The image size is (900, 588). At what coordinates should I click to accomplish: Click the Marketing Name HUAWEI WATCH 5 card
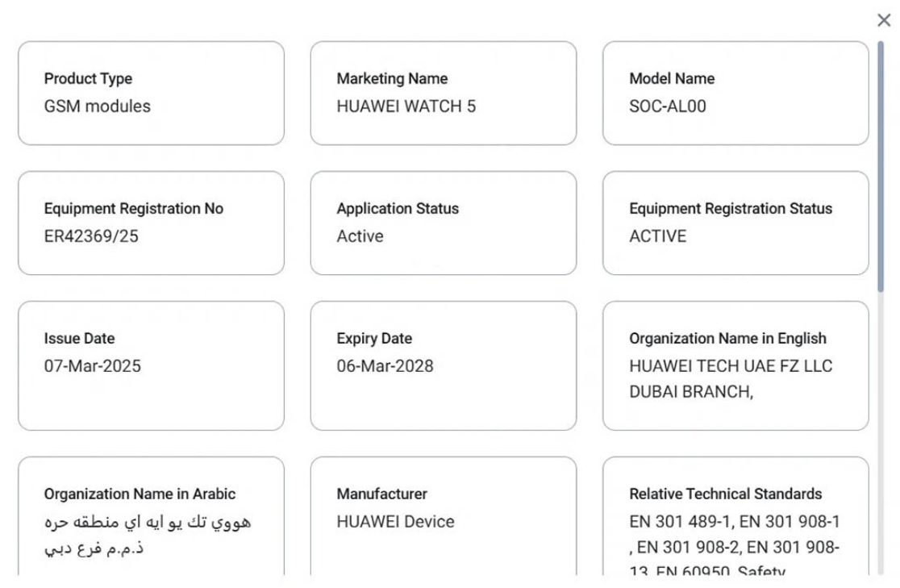click(444, 93)
